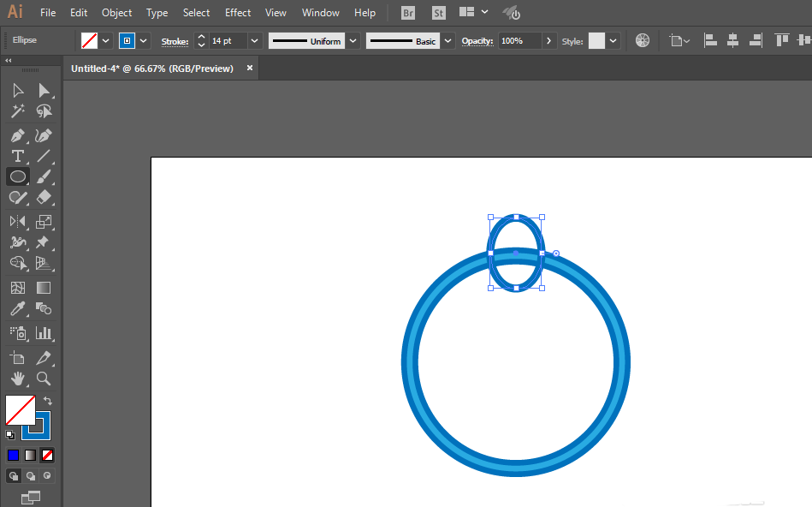Expand the Opacity slider arrow
This screenshot has width=812, height=507.
click(549, 41)
